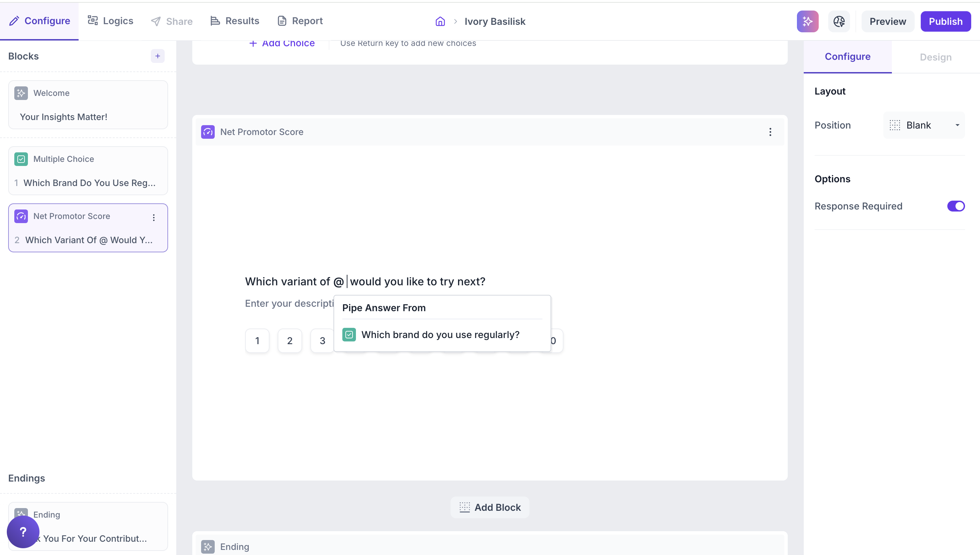The height and width of the screenshot is (555, 980).
Task: Open the Position Blank dropdown
Action: (x=924, y=125)
